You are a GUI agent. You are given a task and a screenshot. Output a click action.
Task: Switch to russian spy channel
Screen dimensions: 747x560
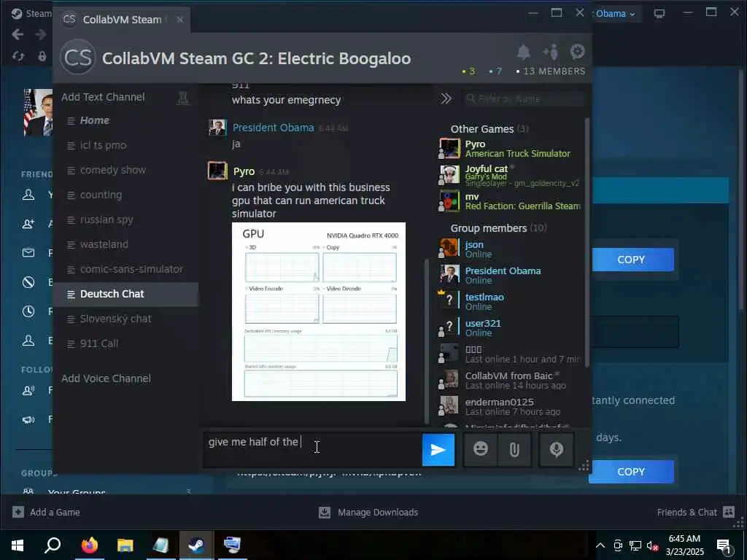(125, 219)
